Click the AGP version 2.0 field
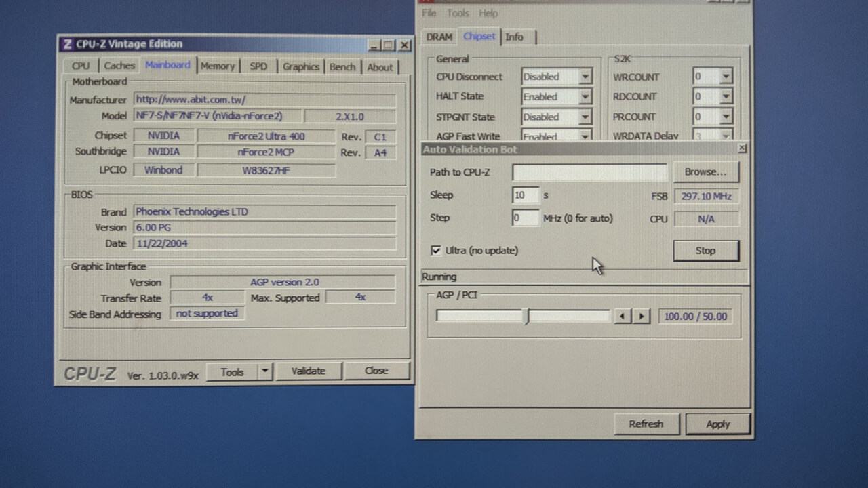The width and height of the screenshot is (868, 488). [x=283, y=282]
